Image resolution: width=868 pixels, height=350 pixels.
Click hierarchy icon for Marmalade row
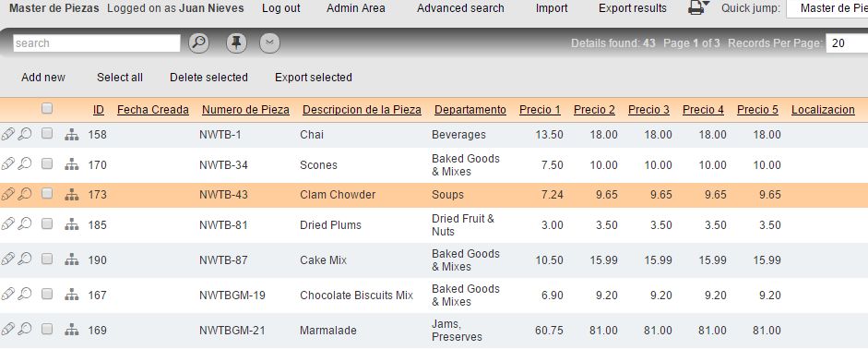click(71, 330)
